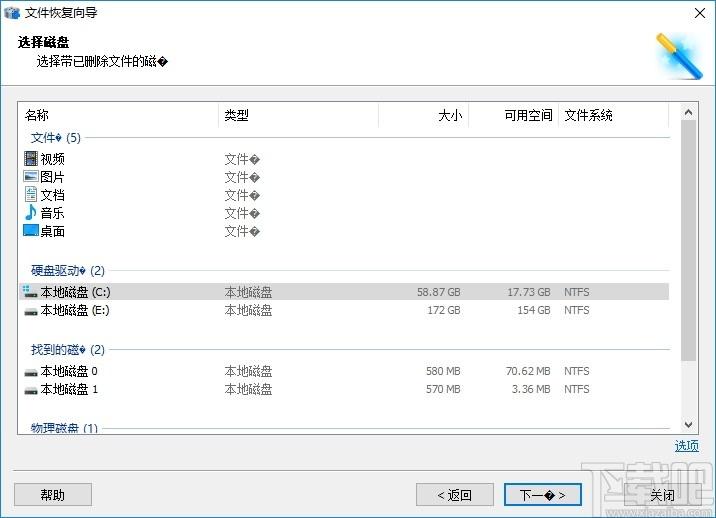The height and width of the screenshot is (518, 716).
Task: Click the vertical scrollbar thumb
Action: (x=689, y=240)
